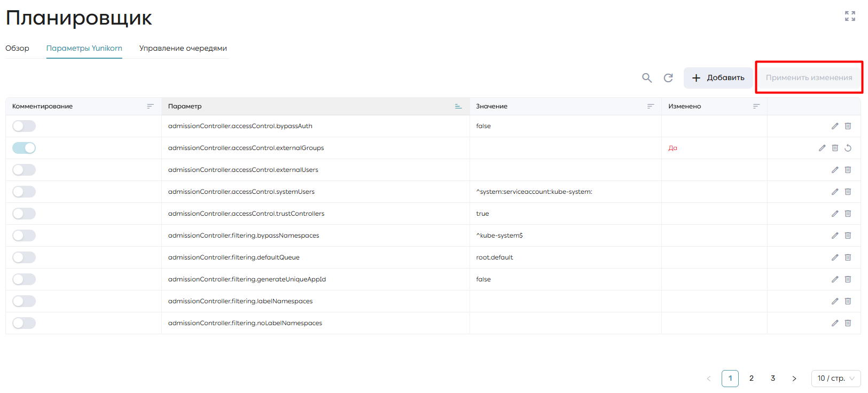Click the Добавить button
868x393 pixels.
click(718, 78)
